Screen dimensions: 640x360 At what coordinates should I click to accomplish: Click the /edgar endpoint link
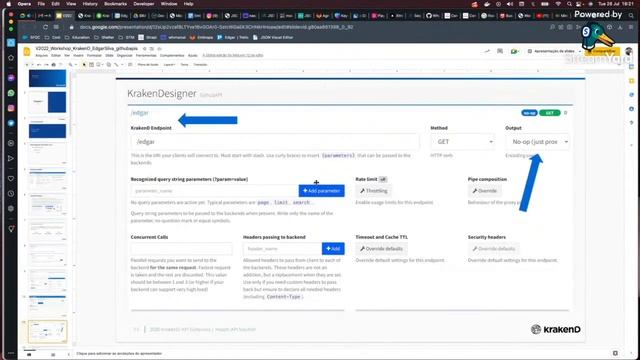[x=140, y=113]
